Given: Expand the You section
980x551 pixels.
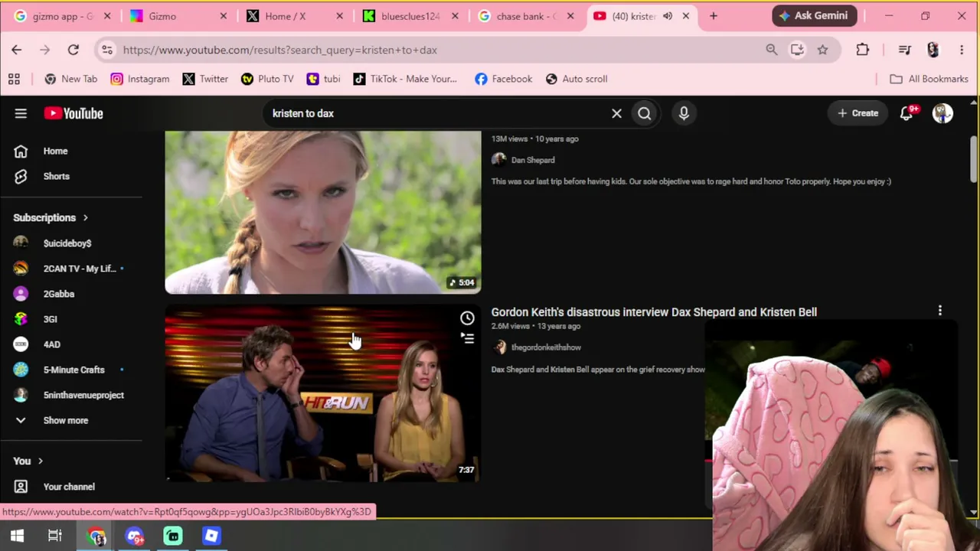Looking at the screenshot, I should pyautogui.click(x=28, y=461).
